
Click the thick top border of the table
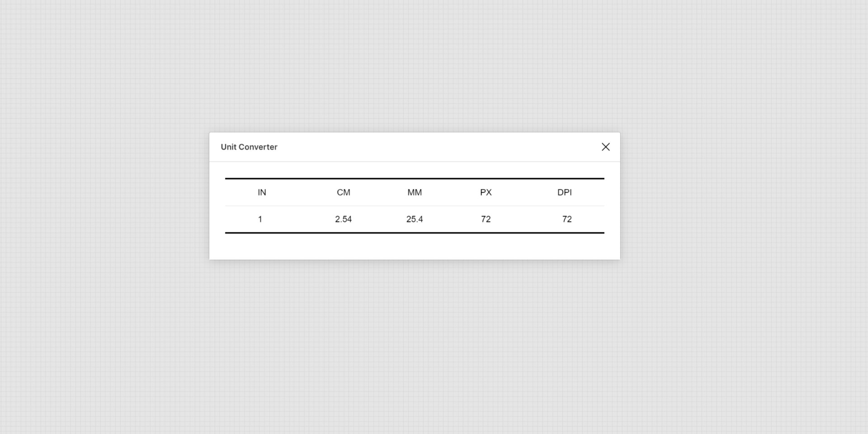tap(415, 179)
